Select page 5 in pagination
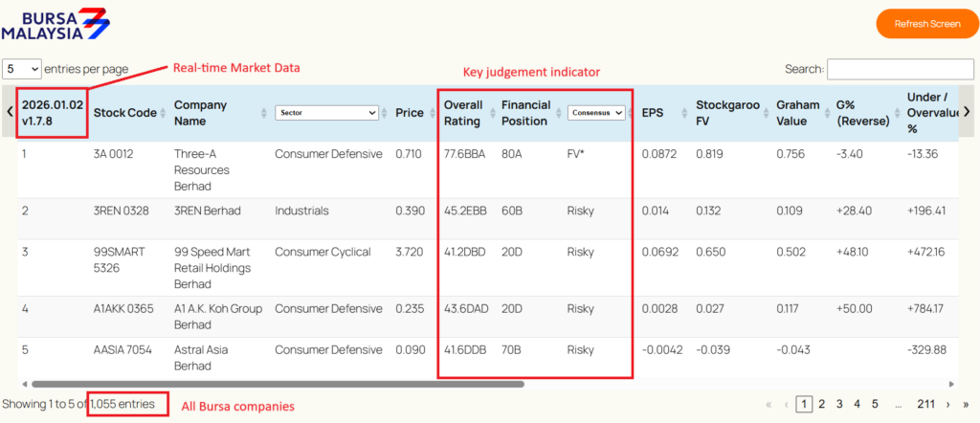Viewport: 980px width, 423px height. 875,405
